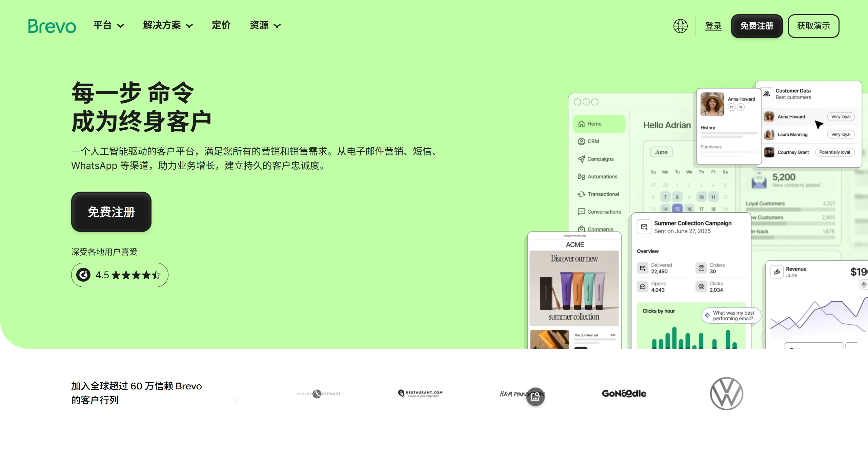This screenshot has height=473, width=868.
Task: Click the Ashley Stewart logo
Action: coord(318,394)
